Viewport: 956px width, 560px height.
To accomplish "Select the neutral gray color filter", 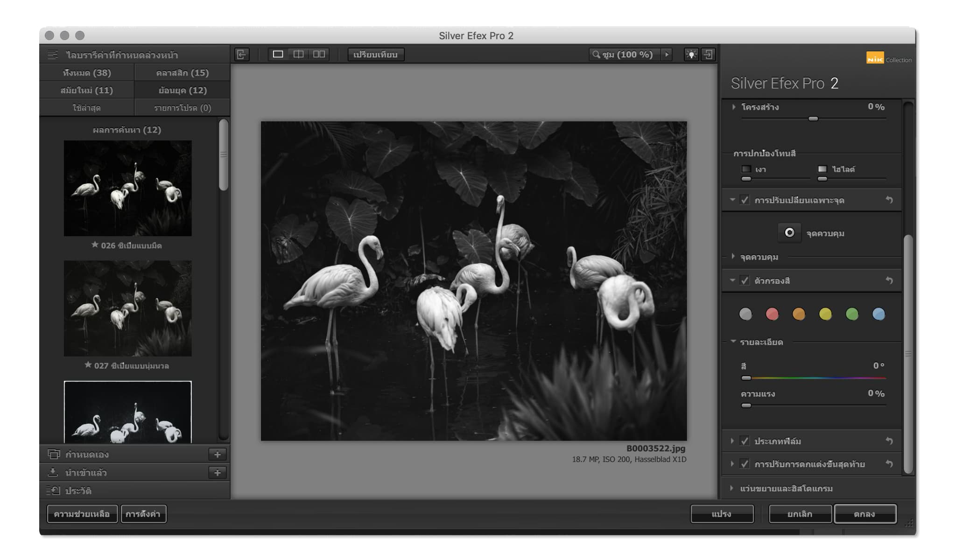I will [x=745, y=314].
